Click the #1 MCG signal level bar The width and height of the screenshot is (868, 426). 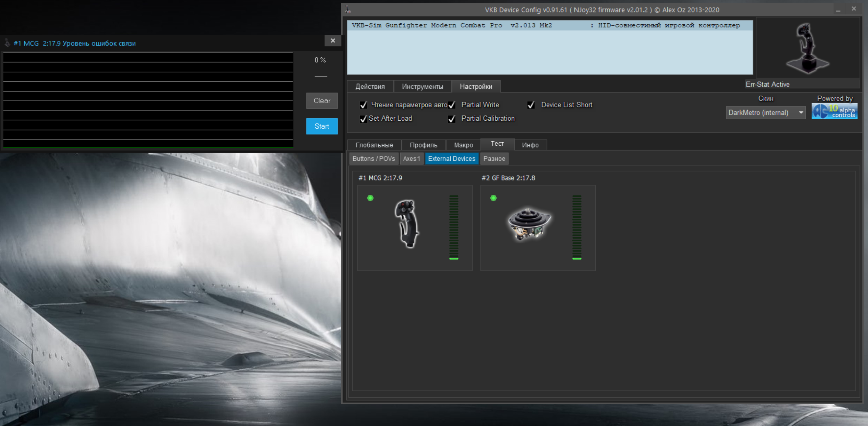click(454, 227)
